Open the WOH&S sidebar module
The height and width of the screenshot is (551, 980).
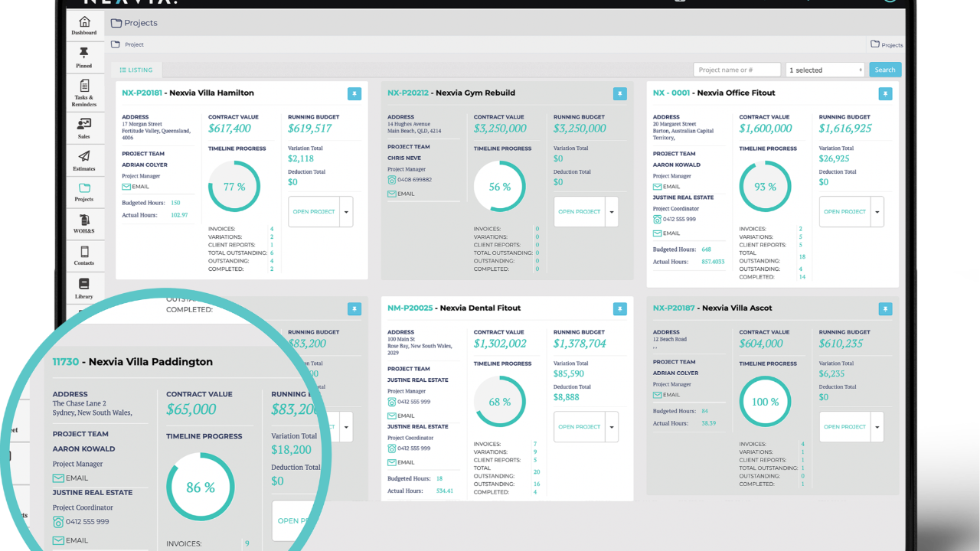pyautogui.click(x=84, y=223)
